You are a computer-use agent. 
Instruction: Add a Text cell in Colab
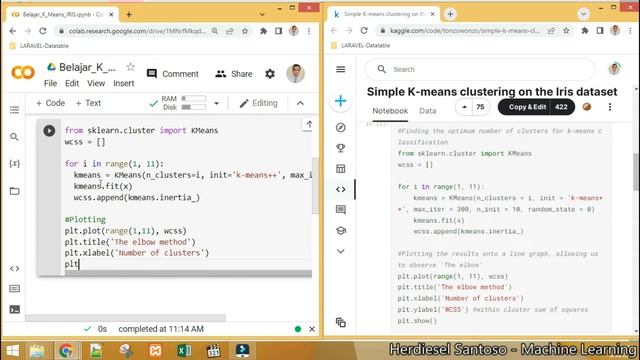click(x=88, y=103)
